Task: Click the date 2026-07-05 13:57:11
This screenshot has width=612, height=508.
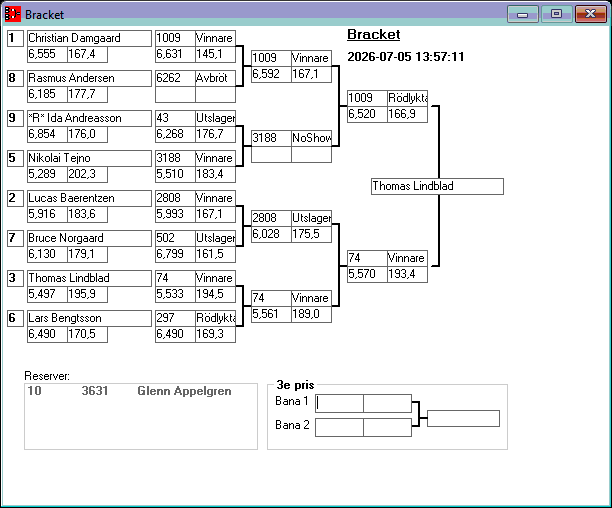Action: (406, 57)
